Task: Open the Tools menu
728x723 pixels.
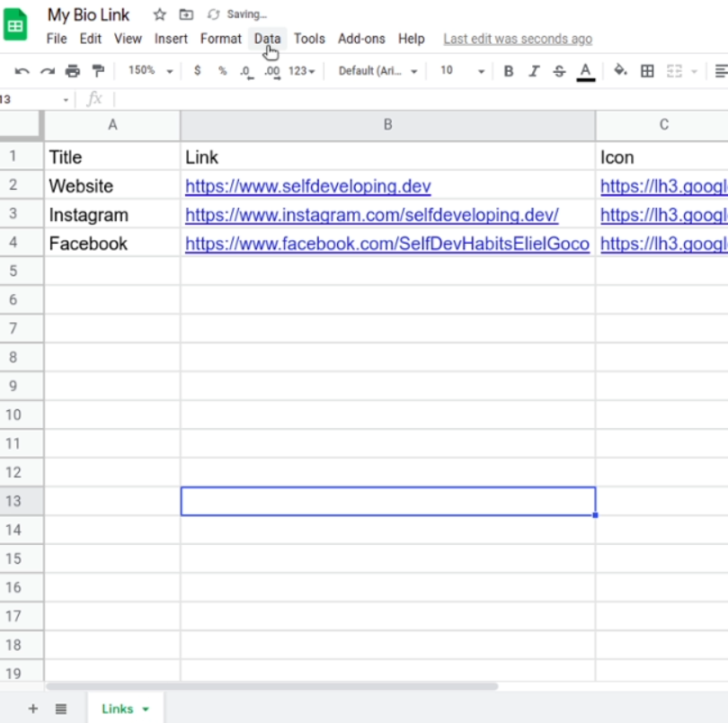Action: (x=309, y=39)
